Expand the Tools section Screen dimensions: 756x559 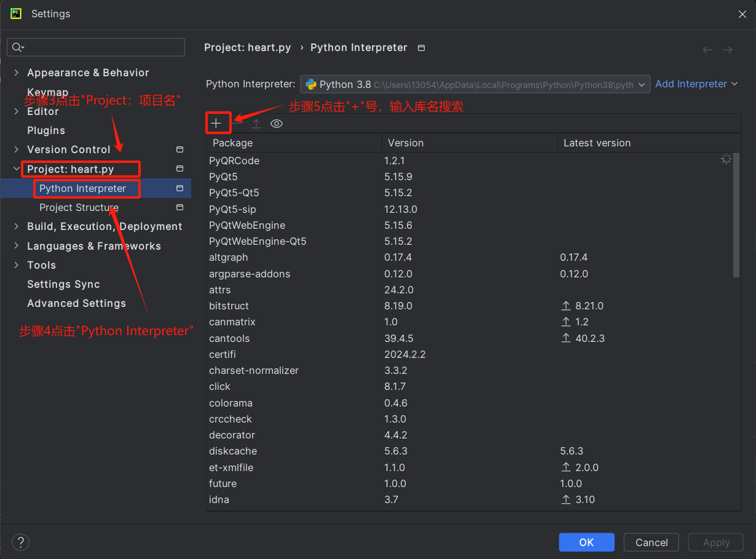pos(17,265)
